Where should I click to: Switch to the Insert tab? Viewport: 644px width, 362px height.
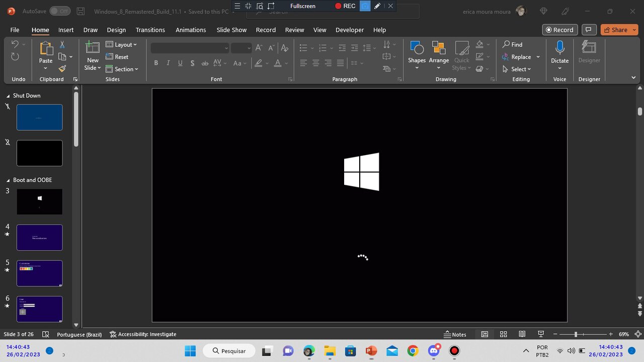coord(66,30)
